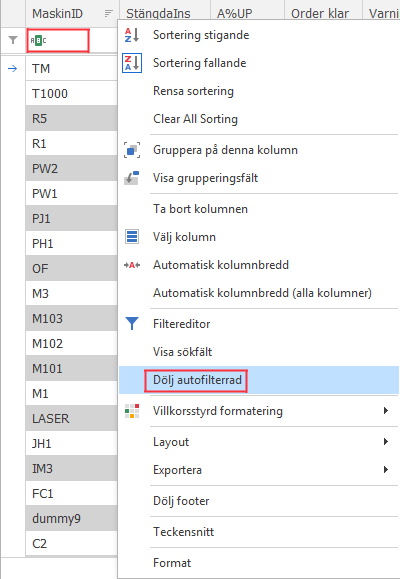The height and width of the screenshot is (579, 400).
Task: Choose Teckensnitt from the context menu
Action: pyautogui.click(x=259, y=532)
